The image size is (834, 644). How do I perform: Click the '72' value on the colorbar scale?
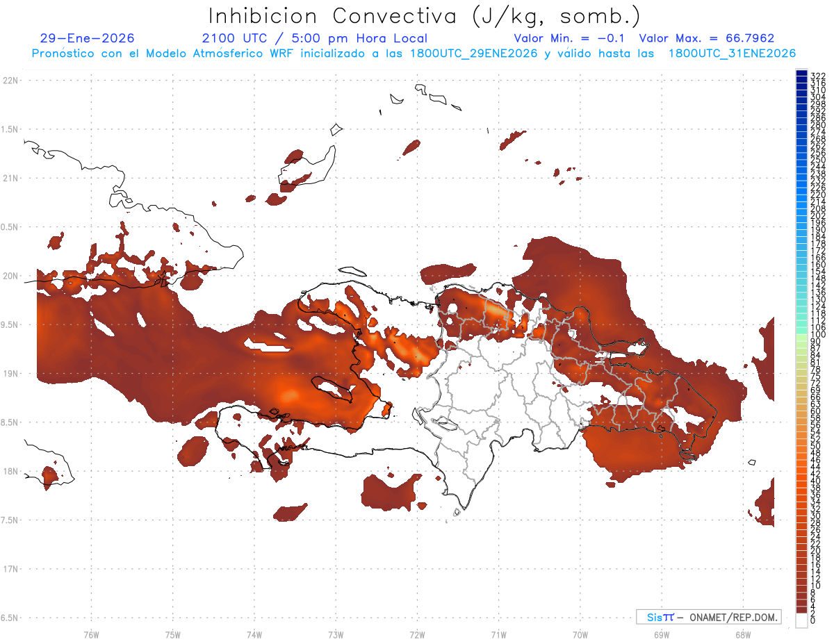(816, 383)
